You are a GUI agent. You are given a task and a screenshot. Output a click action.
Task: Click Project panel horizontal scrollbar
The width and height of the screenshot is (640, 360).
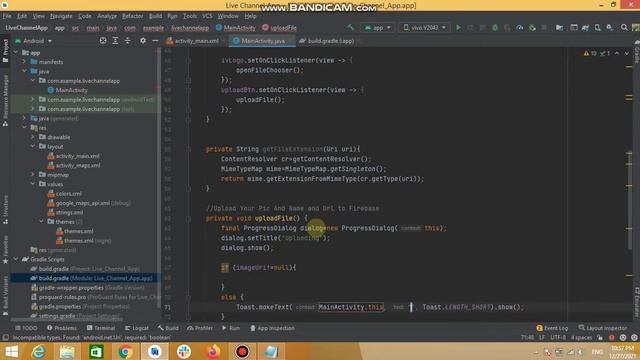tap(67, 320)
